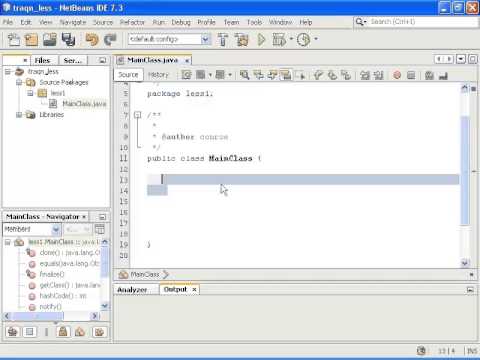Click the Clean and Build Project icon
This screenshot has width=480, height=360.
point(242,40)
